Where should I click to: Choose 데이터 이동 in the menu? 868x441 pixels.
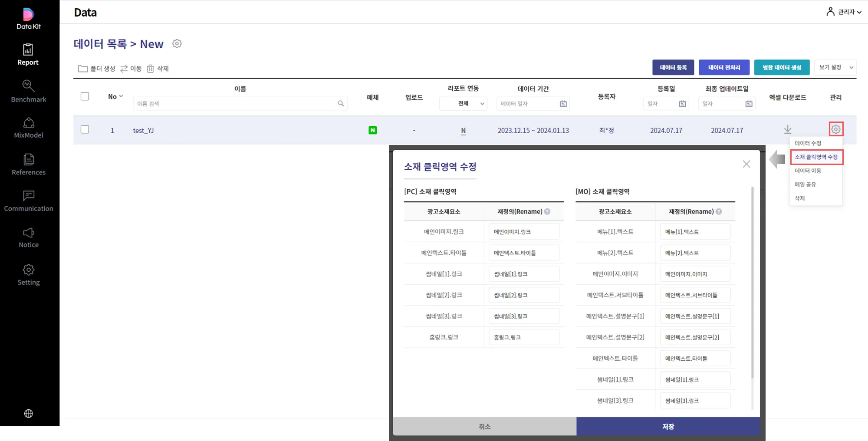pyautogui.click(x=808, y=171)
